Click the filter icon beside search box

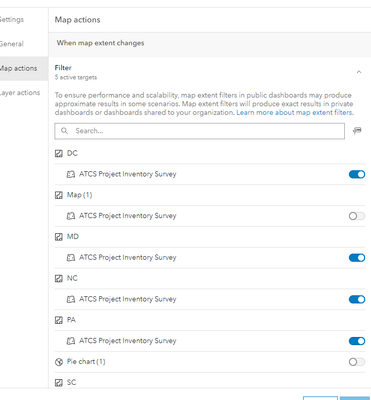point(357,131)
